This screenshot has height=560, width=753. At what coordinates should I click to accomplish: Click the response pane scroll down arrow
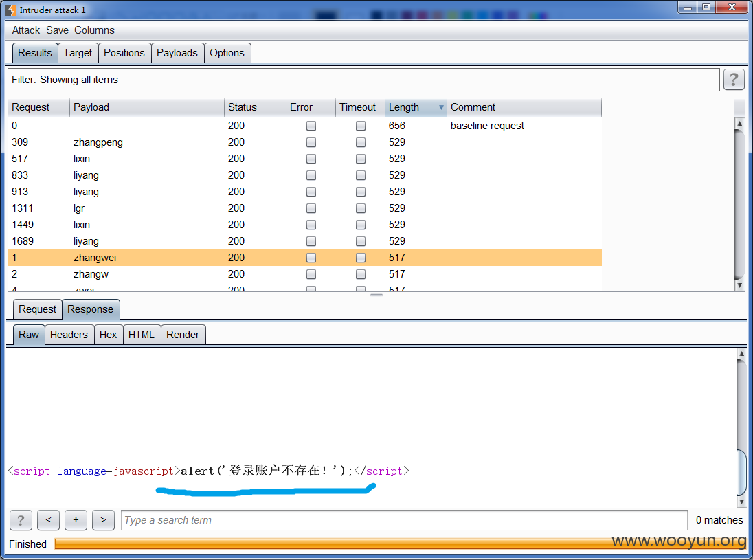[741, 502]
